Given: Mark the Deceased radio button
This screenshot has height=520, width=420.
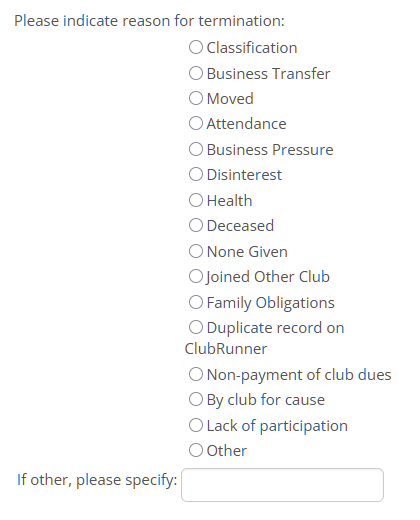Looking at the screenshot, I should [196, 225].
